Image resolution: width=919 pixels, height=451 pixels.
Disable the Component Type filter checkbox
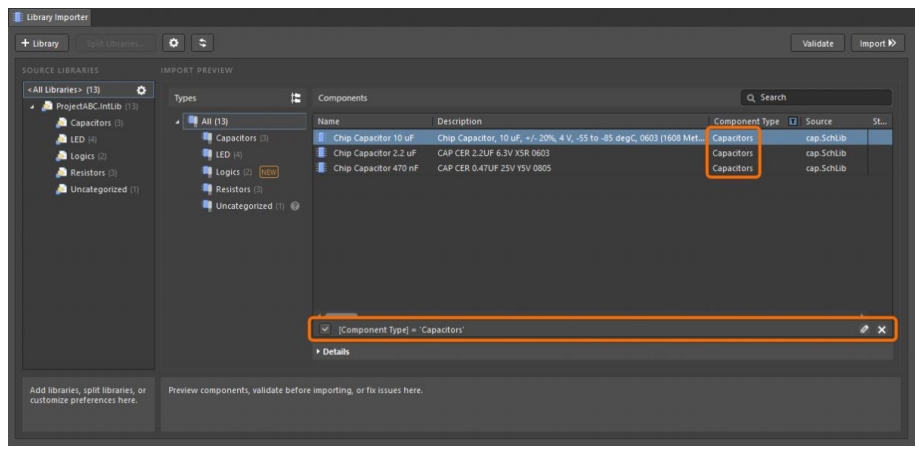pyautogui.click(x=325, y=330)
